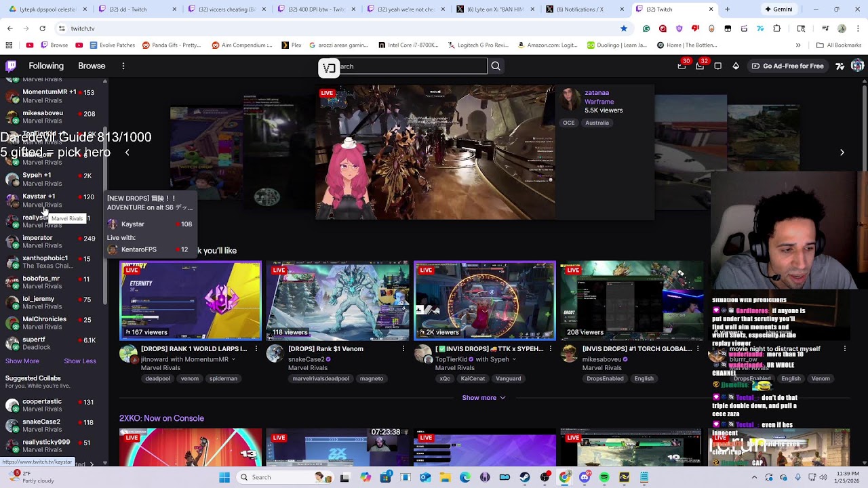Click Go Ad-Free for Free button
The image size is (868, 488).
pyautogui.click(x=787, y=66)
